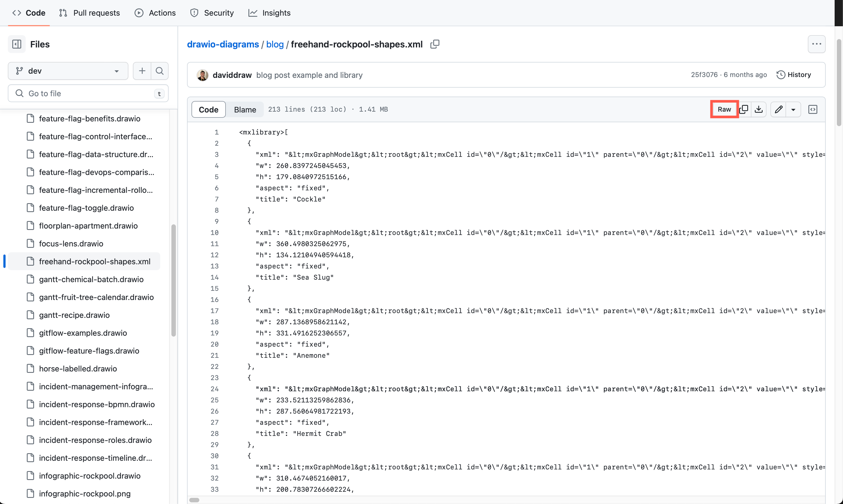
Task: Select gitflow-feature-flags.drawio in the file tree
Action: pyautogui.click(x=89, y=351)
